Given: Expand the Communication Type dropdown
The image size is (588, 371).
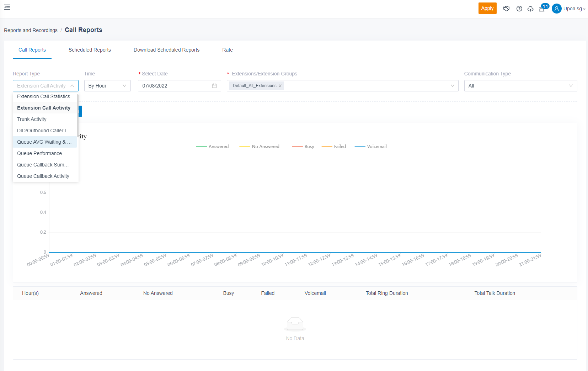Looking at the screenshot, I should (520, 86).
